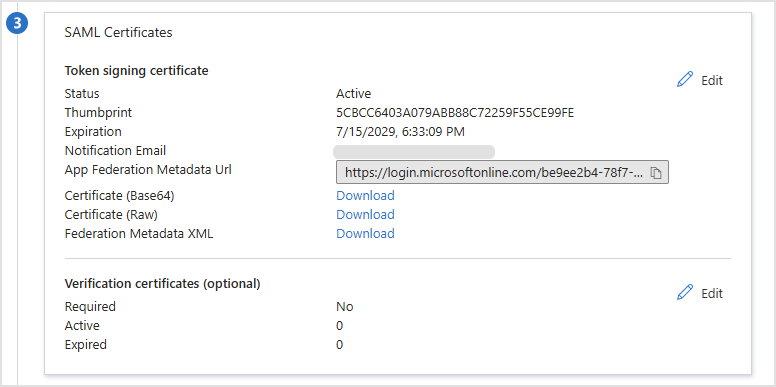Screen dimensions: 776x387
Task: Click the Certificate (Base64) label
Action: pos(119,195)
